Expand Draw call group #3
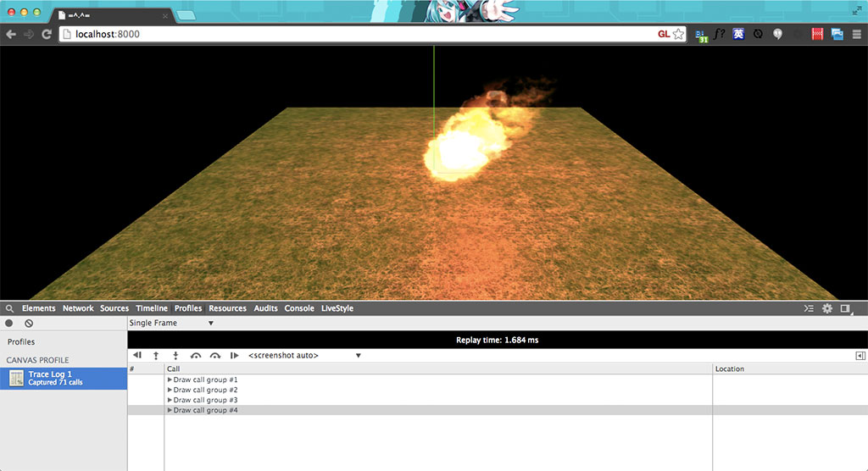This screenshot has width=868, height=471. click(x=170, y=400)
